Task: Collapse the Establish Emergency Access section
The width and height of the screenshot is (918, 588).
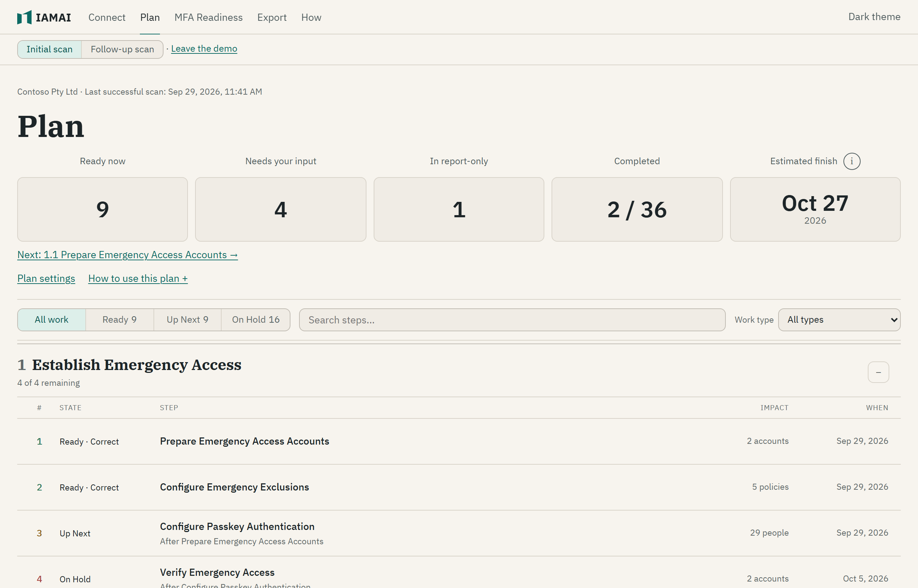Action: tap(878, 372)
